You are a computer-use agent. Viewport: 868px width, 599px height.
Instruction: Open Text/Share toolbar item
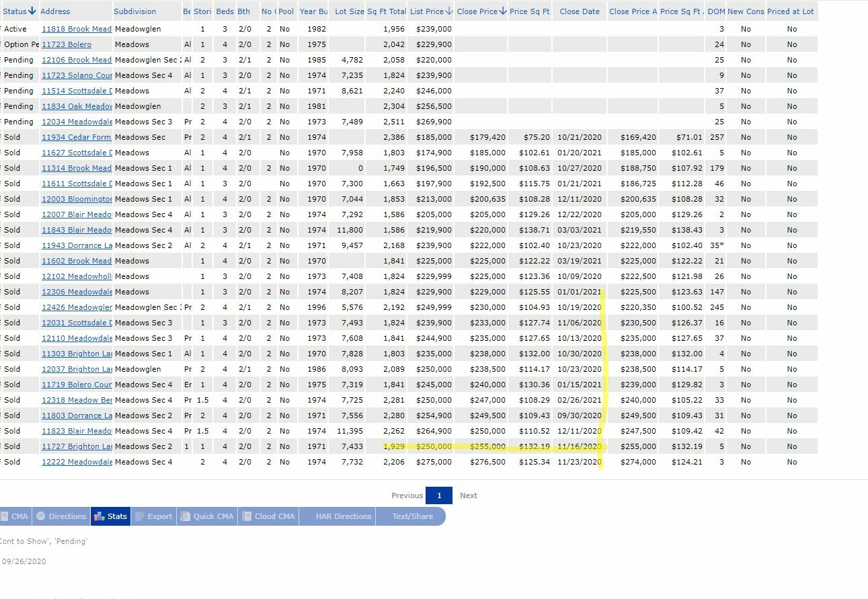(x=412, y=516)
